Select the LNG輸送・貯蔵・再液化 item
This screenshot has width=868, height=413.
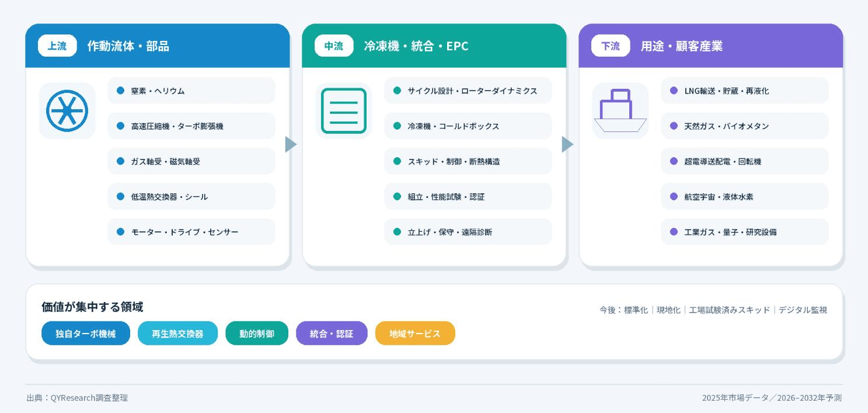pos(745,91)
